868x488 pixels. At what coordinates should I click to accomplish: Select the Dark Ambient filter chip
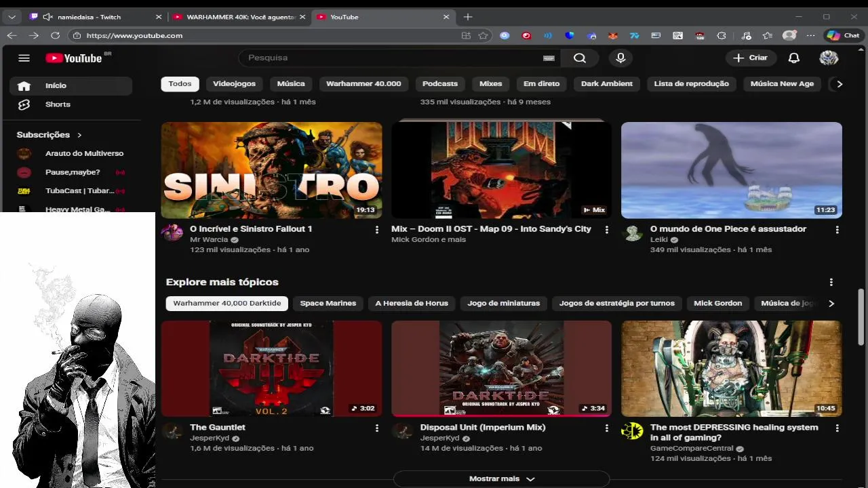point(607,83)
